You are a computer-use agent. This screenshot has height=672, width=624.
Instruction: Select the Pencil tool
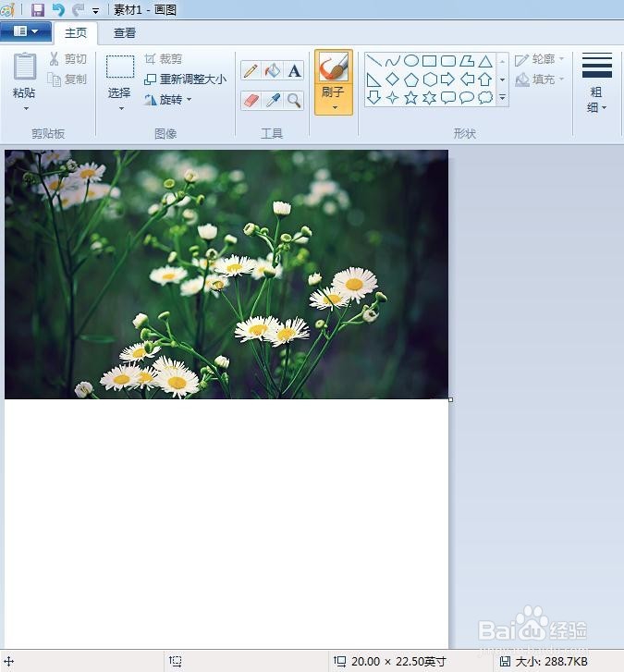point(251,70)
